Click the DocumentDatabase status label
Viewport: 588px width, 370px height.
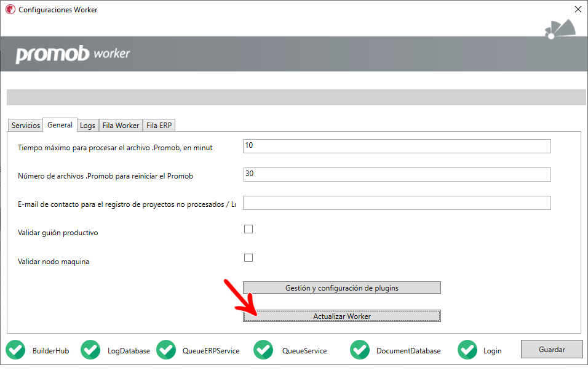coord(408,350)
